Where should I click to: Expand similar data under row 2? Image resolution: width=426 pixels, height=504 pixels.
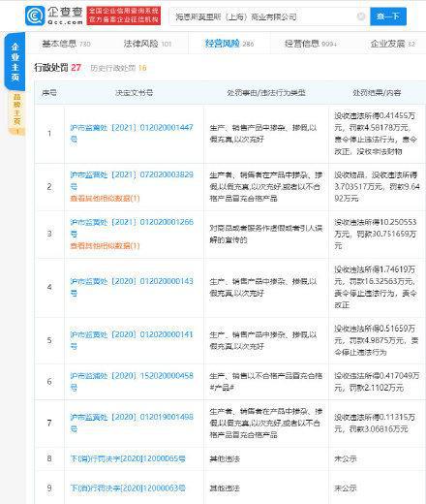105,199
